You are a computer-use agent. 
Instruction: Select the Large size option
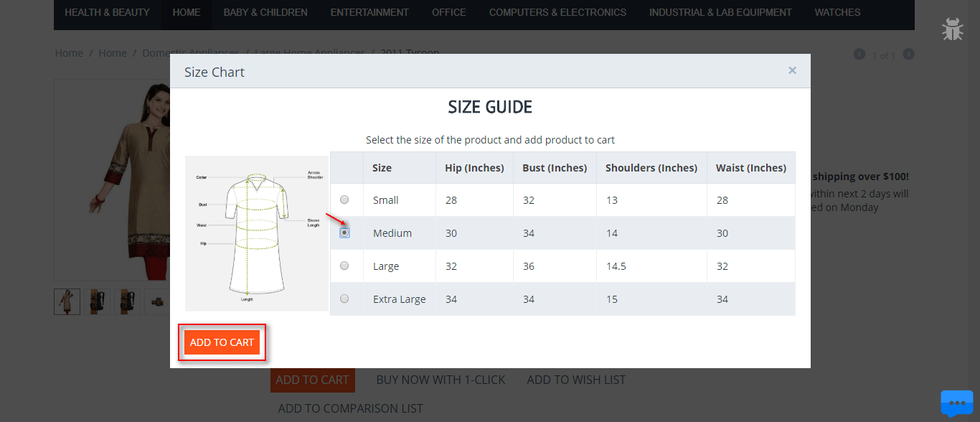(x=345, y=266)
